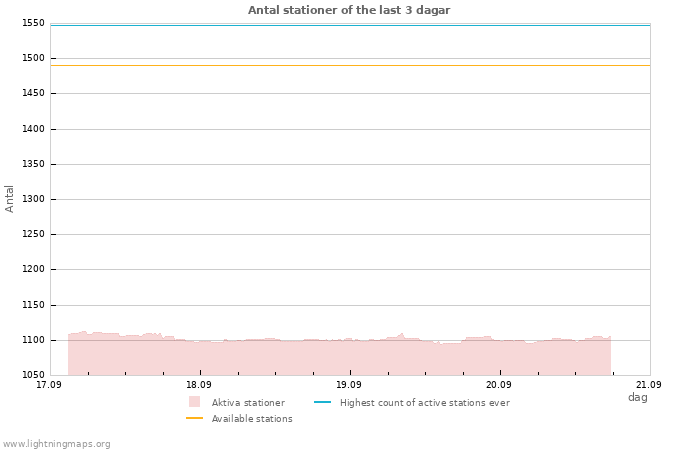Click the 1300 y-axis value

(33, 199)
